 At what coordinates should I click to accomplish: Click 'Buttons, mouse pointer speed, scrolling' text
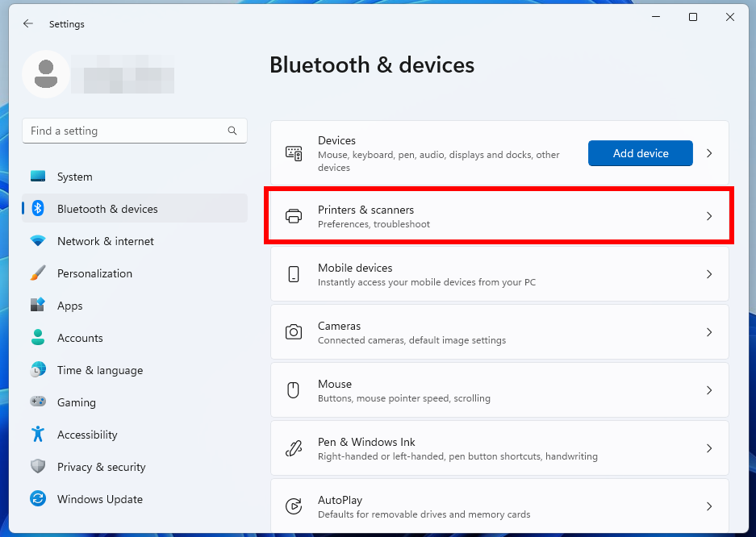click(x=404, y=398)
